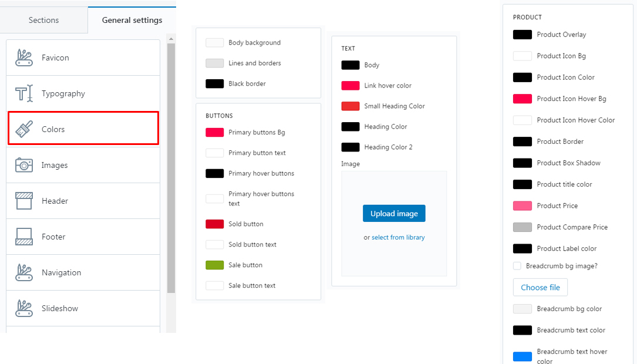Open the Header layout icon

[x=24, y=201]
